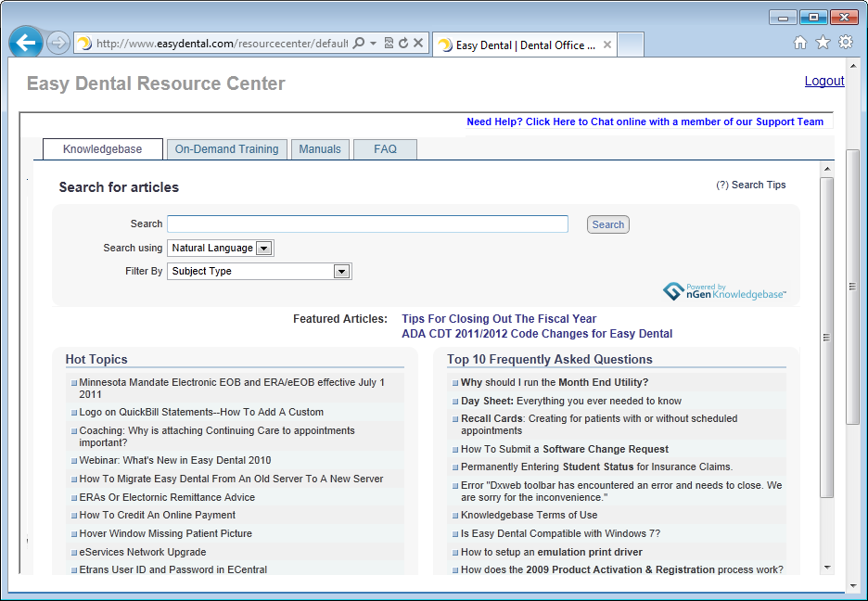Refresh the current webpage
868x601 pixels.
pyautogui.click(x=403, y=43)
